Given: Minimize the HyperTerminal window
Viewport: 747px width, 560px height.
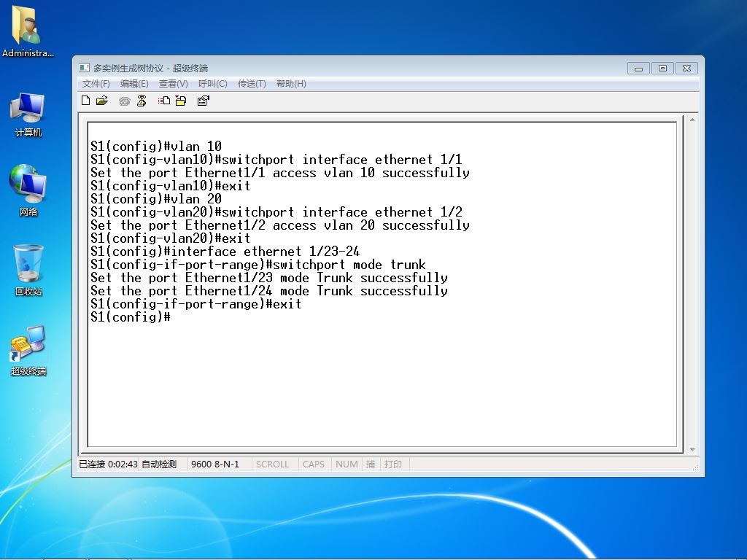Looking at the screenshot, I should pyautogui.click(x=638, y=69).
